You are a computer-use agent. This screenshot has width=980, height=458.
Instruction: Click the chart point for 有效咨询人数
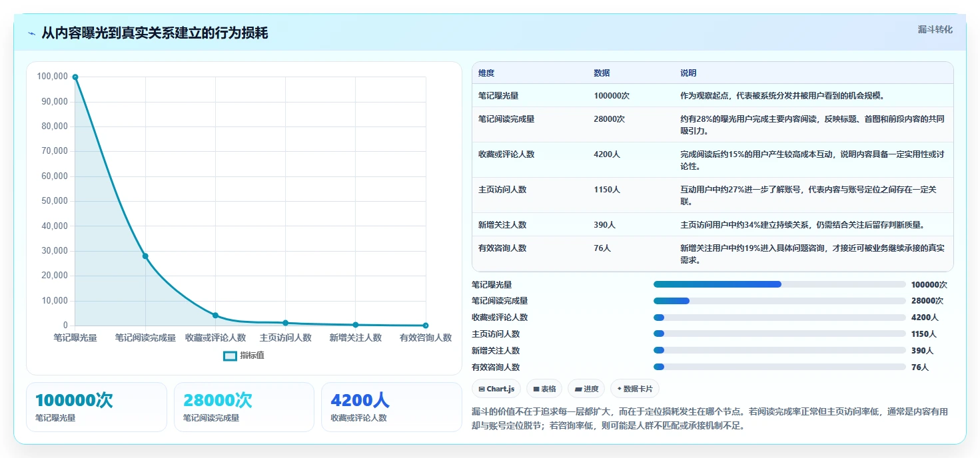(x=425, y=326)
